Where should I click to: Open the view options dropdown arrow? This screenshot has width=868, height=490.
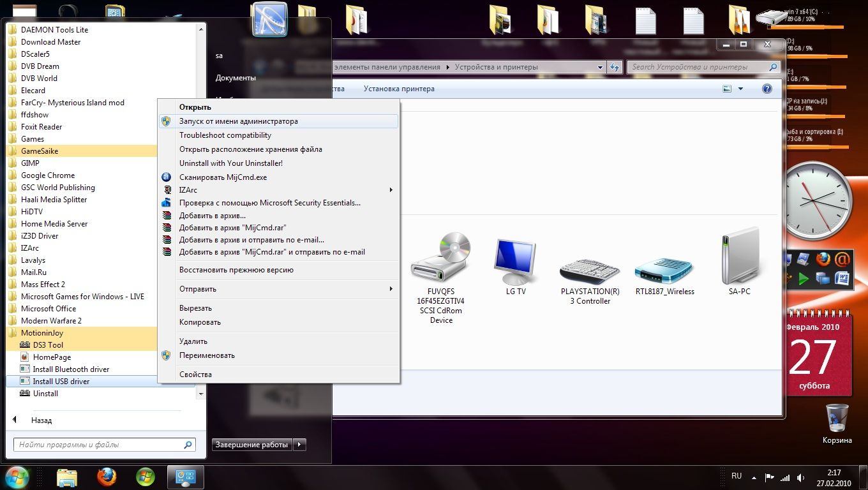pyautogui.click(x=740, y=89)
